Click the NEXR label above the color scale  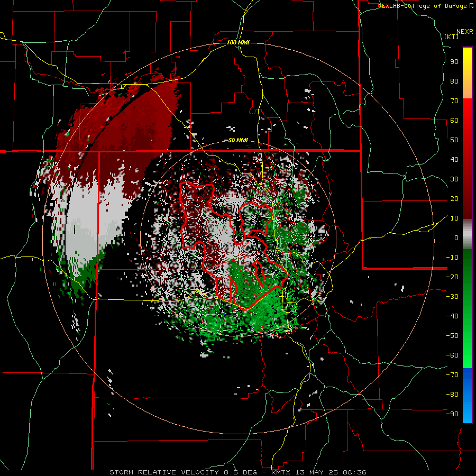(465, 32)
